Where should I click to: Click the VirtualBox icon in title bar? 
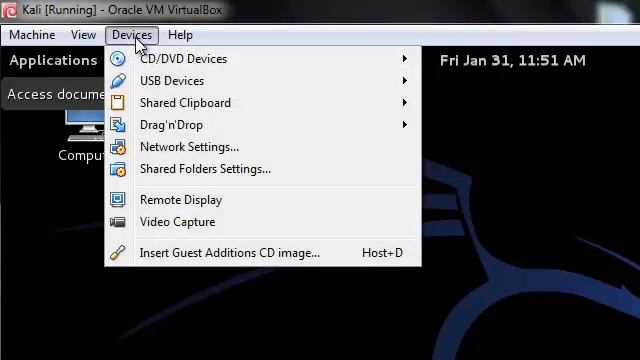[9, 10]
